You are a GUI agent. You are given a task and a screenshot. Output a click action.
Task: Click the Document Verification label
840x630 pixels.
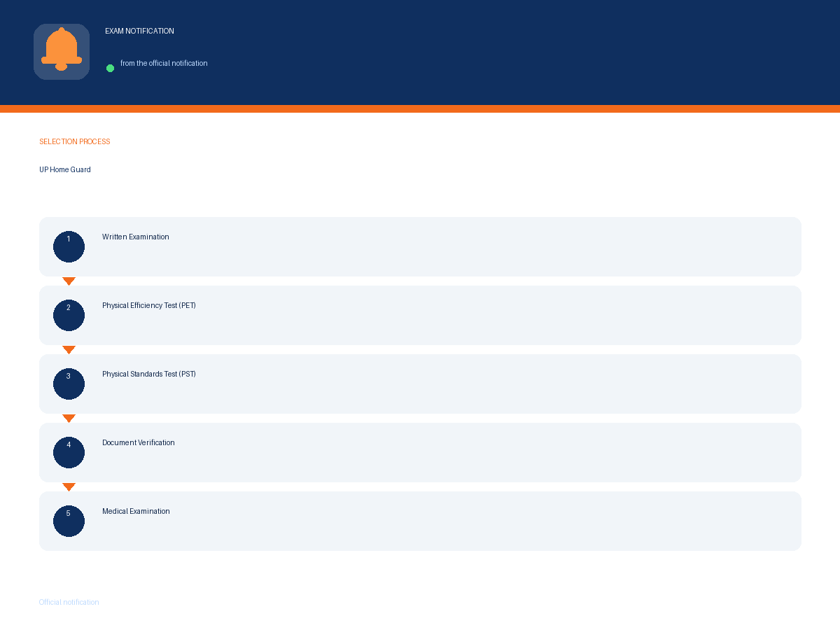click(139, 442)
